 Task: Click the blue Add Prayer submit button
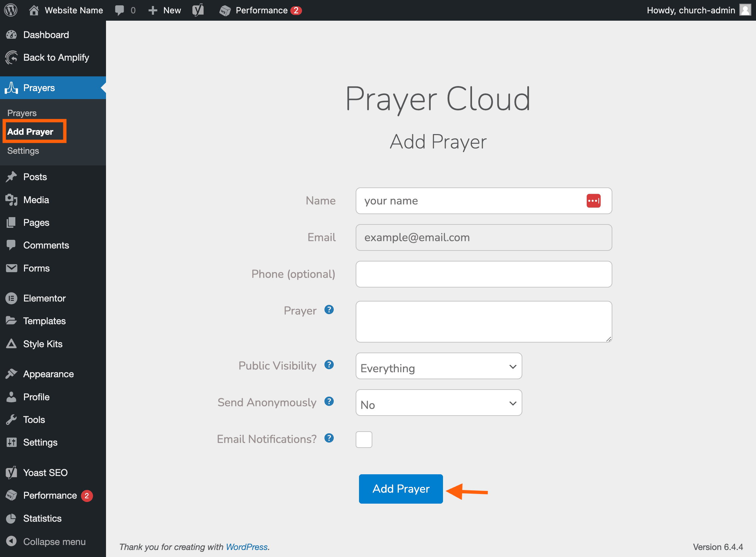pyautogui.click(x=401, y=489)
